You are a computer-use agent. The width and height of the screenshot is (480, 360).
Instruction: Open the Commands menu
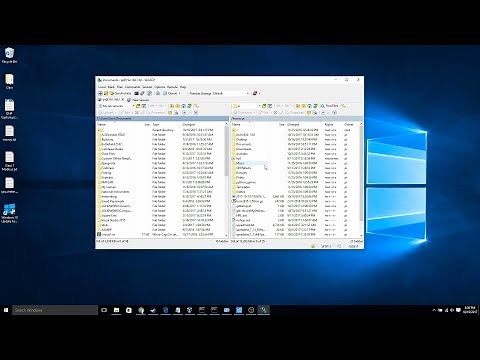tap(132, 87)
